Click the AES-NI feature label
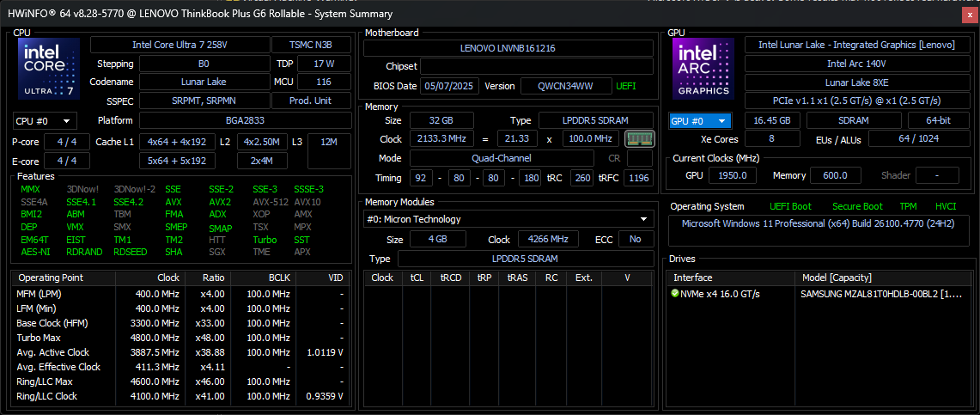 (35, 252)
